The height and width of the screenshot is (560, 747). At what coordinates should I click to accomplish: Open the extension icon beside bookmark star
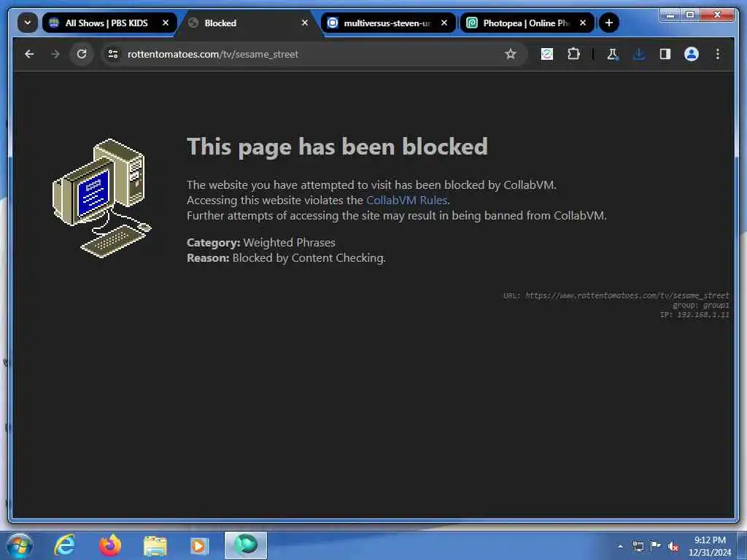[547, 54]
